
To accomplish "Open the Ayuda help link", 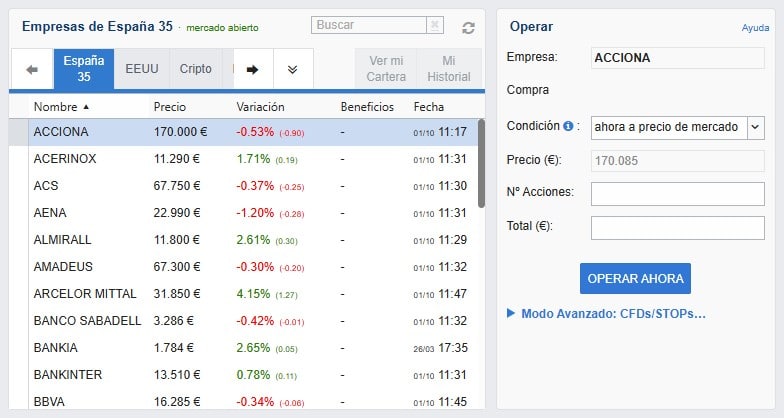I will click(x=755, y=28).
